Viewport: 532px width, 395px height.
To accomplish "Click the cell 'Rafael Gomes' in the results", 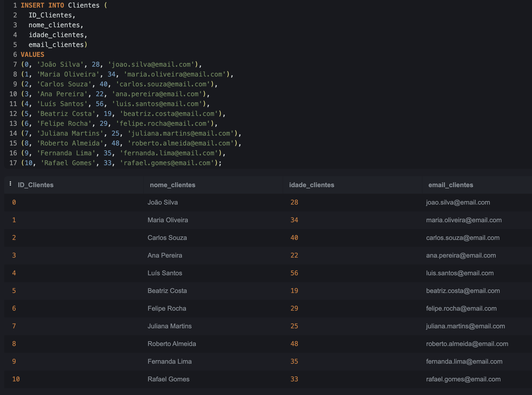I will 169,379.
